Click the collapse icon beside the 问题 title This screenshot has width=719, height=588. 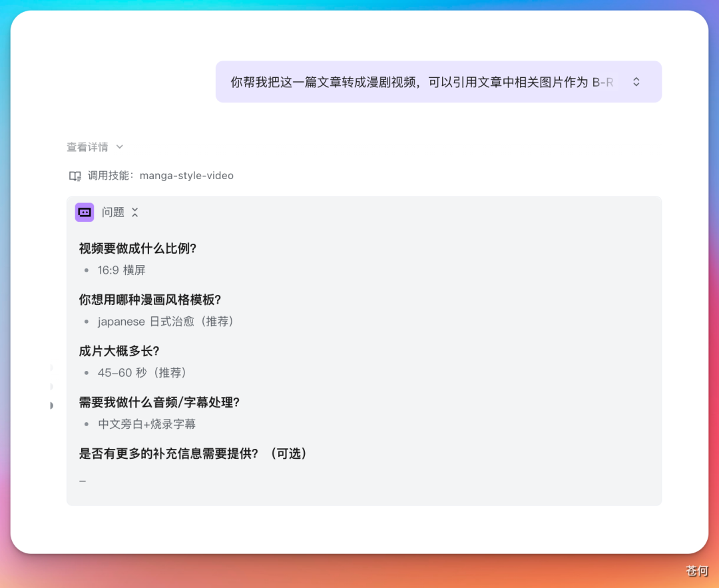pos(134,212)
